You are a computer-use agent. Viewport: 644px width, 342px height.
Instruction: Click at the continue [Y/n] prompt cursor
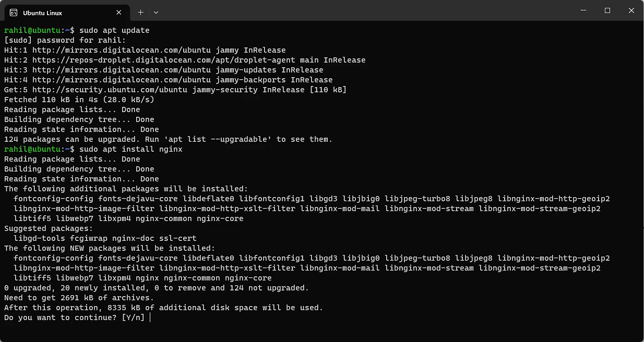(x=150, y=317)
